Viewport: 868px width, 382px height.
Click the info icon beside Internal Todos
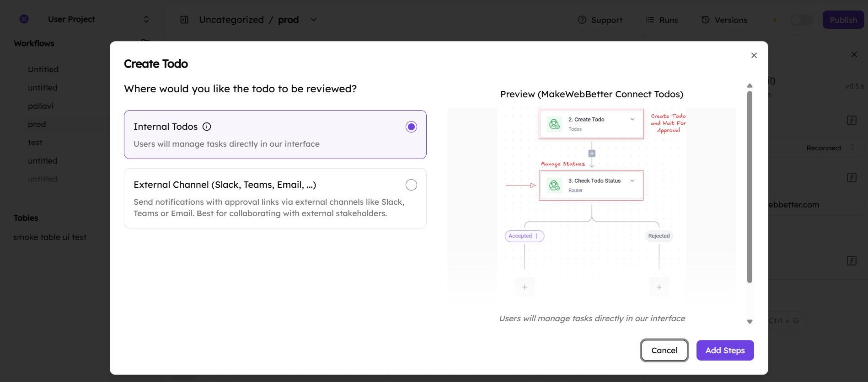pos(207,127)
